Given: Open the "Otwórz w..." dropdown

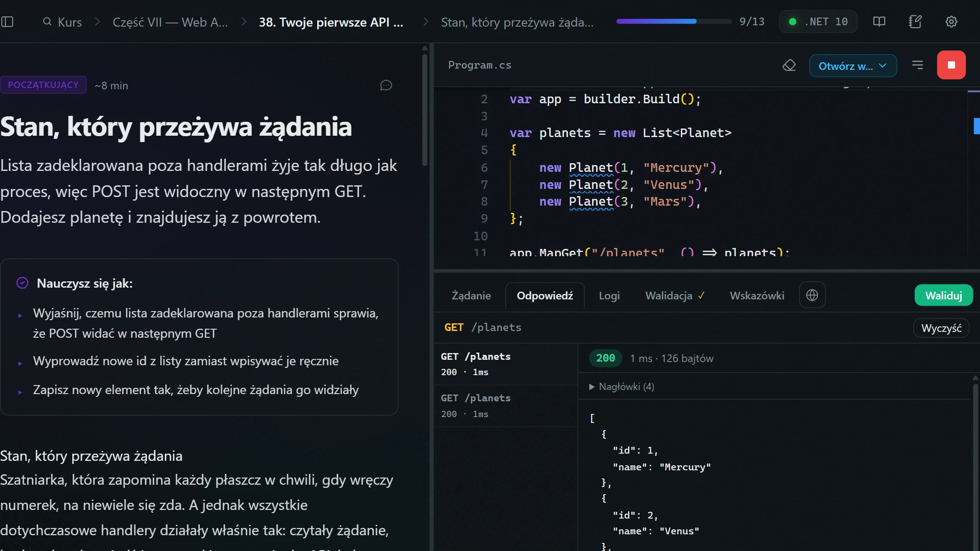Looking at the screenshot, I should [x=853, y=66].
